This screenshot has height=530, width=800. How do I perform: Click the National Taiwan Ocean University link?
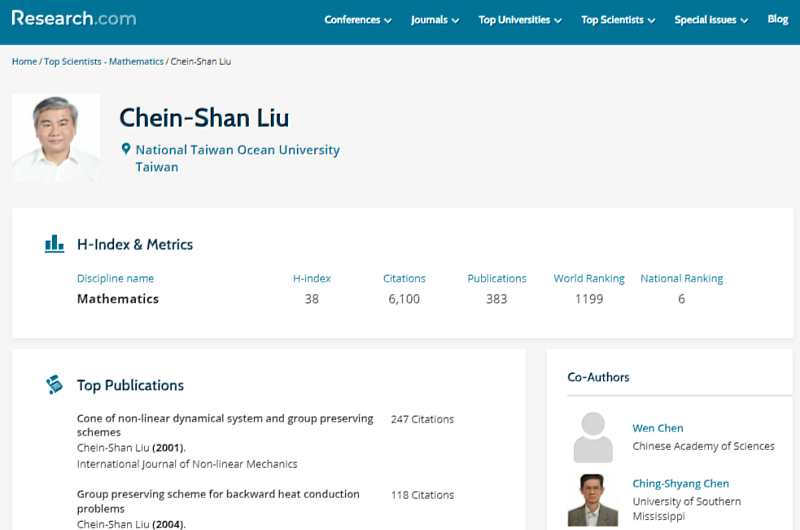coord(237,149)
